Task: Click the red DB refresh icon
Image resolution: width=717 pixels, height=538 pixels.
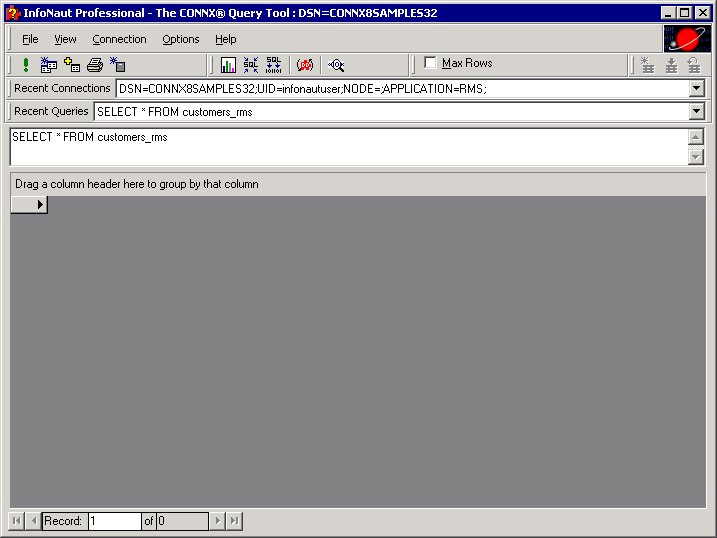Action: [305, 65]
